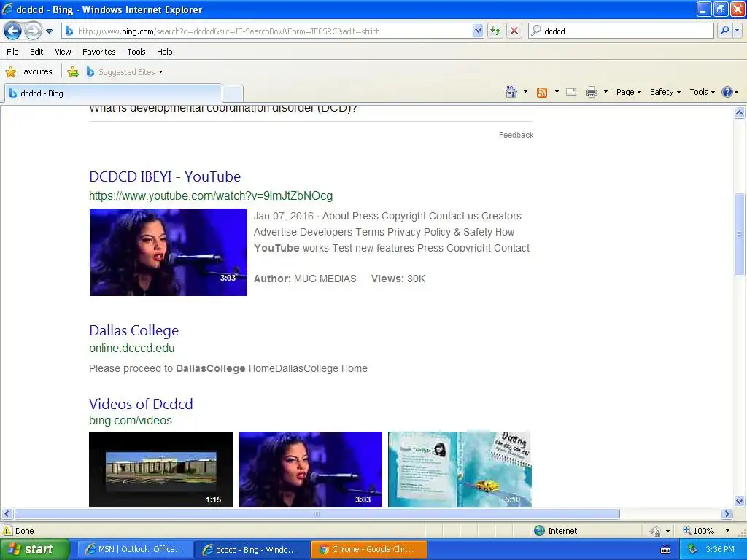747x560 pixels.
Task: Open the Page command bar menu
Action: click(628, 92)
